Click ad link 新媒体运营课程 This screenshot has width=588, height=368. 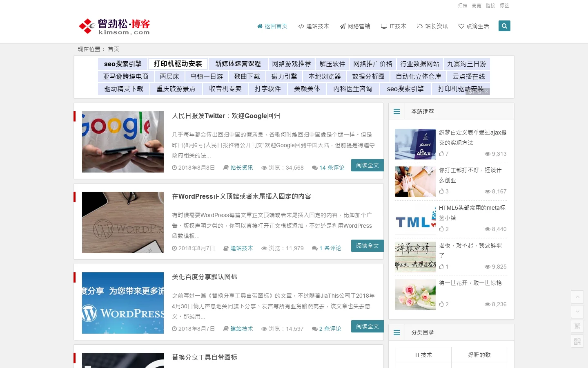tap(238, 64)
